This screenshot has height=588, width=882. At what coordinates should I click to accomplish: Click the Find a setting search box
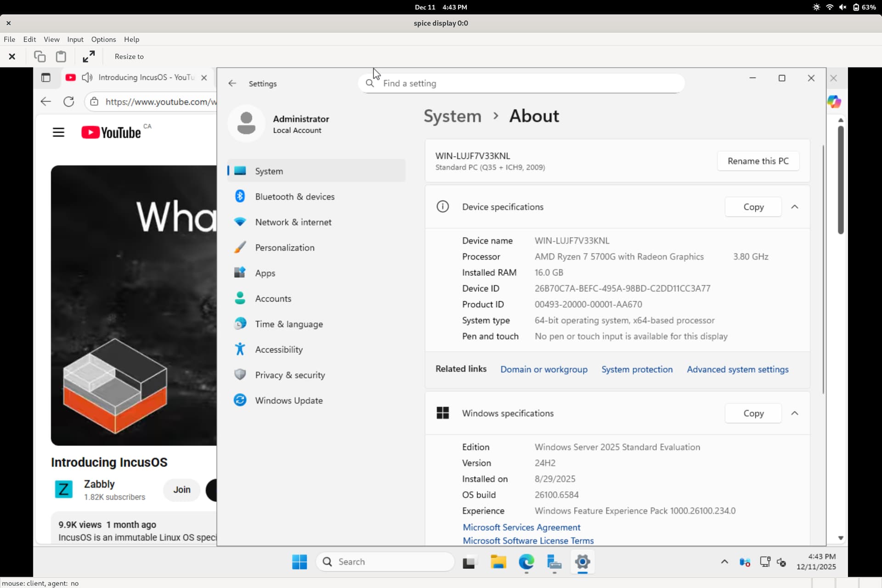click(x=521, y=83)
